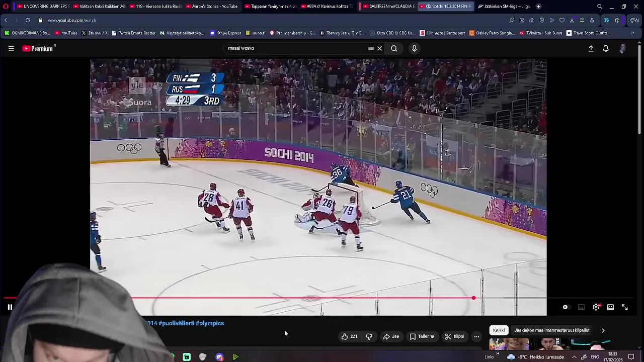Pause the video with the pause button
Viewport: 644px width, 362px height.
tap(10, 307)
